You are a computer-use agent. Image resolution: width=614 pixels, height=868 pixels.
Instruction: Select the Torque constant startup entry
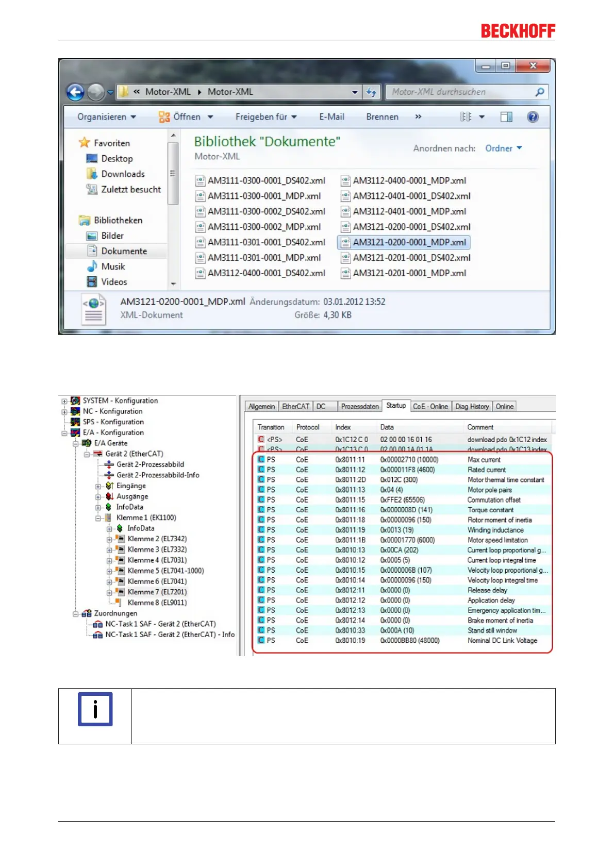click(x=404, y=510)
